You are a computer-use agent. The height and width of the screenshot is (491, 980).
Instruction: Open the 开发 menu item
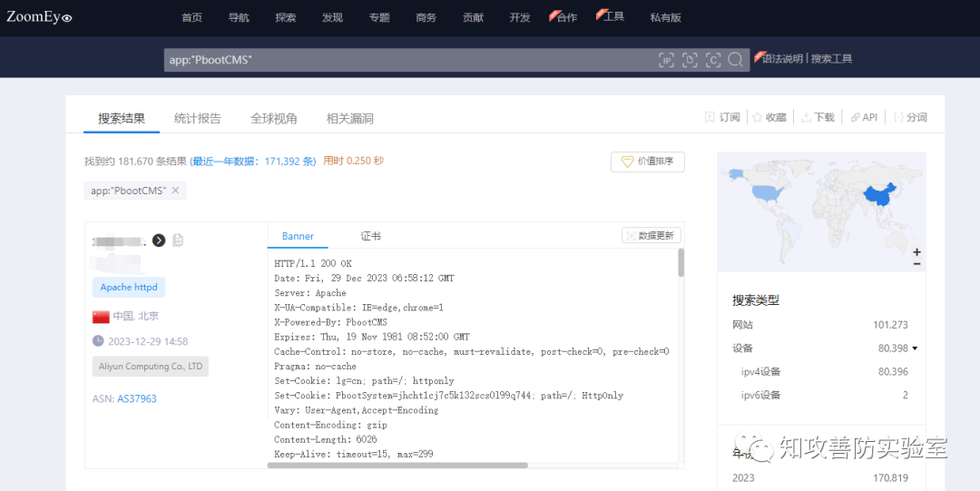[x=520, y=17]
